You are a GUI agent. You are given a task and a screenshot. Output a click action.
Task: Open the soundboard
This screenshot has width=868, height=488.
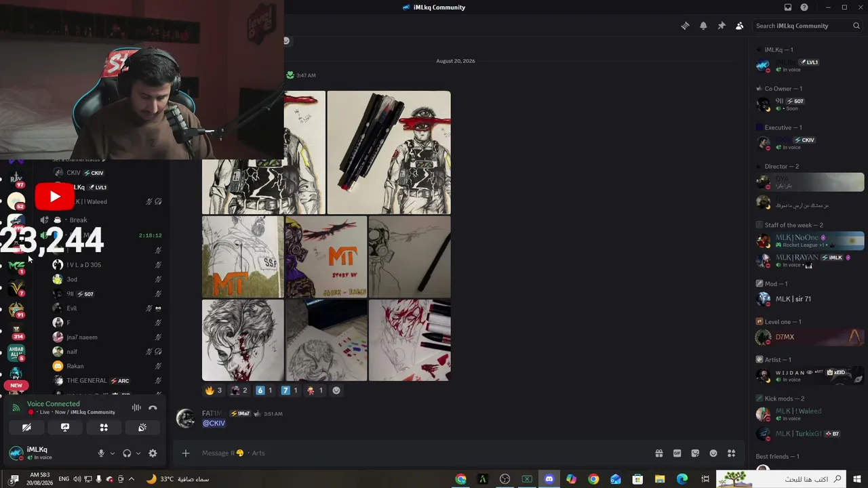[142, 428]
